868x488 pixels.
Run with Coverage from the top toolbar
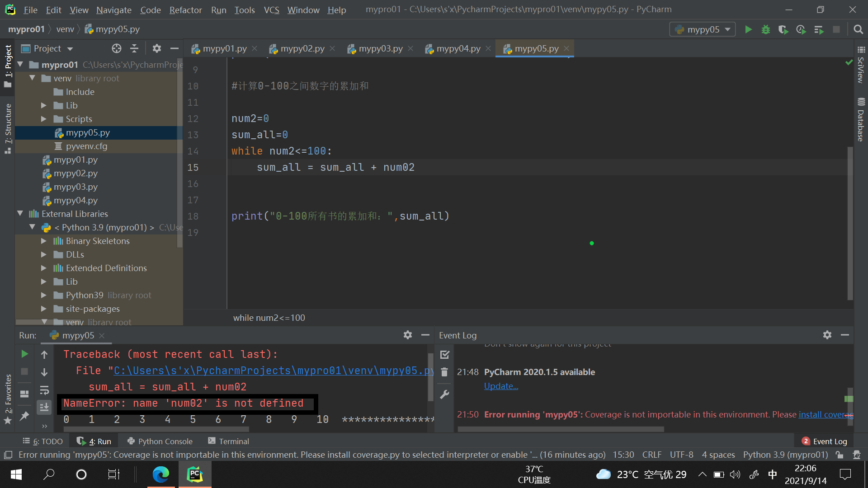pos(783,29)
